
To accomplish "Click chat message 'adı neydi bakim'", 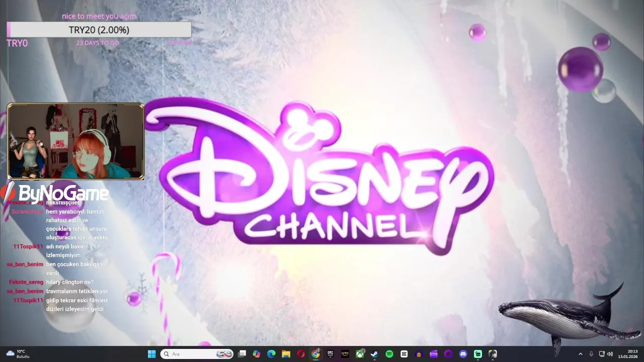I will (66, 246).
